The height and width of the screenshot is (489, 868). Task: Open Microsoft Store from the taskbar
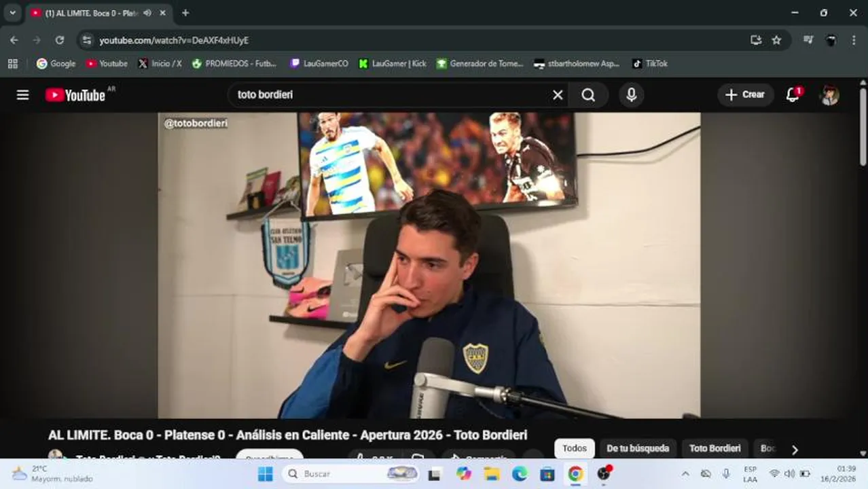(x=547, y=474)
